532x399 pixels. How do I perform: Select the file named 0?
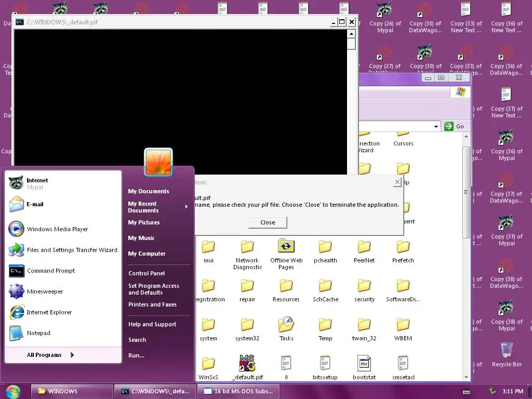coord(286,368)
